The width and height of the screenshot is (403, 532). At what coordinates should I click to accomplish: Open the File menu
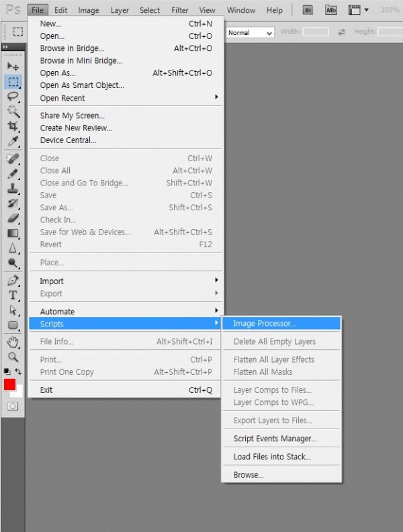point(38,10)
